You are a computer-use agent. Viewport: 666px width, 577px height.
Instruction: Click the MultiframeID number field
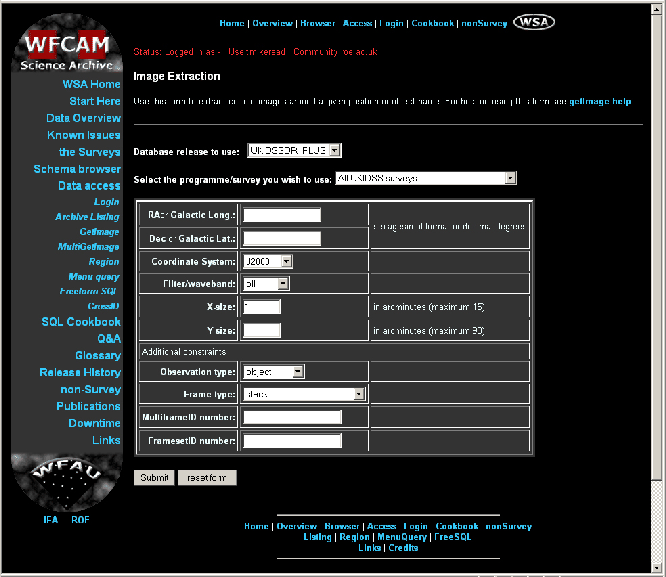pos(292,417)
